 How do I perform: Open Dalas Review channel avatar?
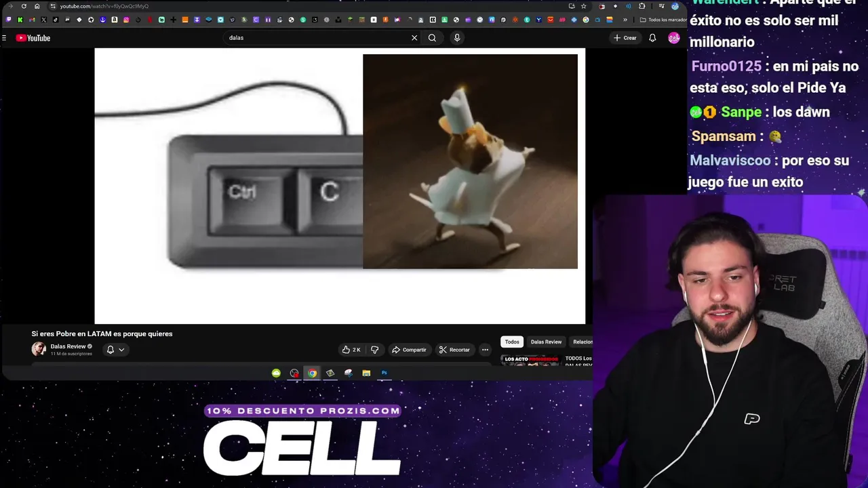(x=39, y=349)
